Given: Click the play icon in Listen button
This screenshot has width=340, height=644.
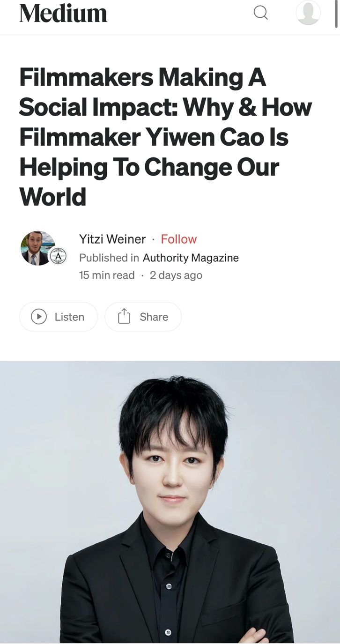Looking at the screenshot, I should [x=39, y=317].
